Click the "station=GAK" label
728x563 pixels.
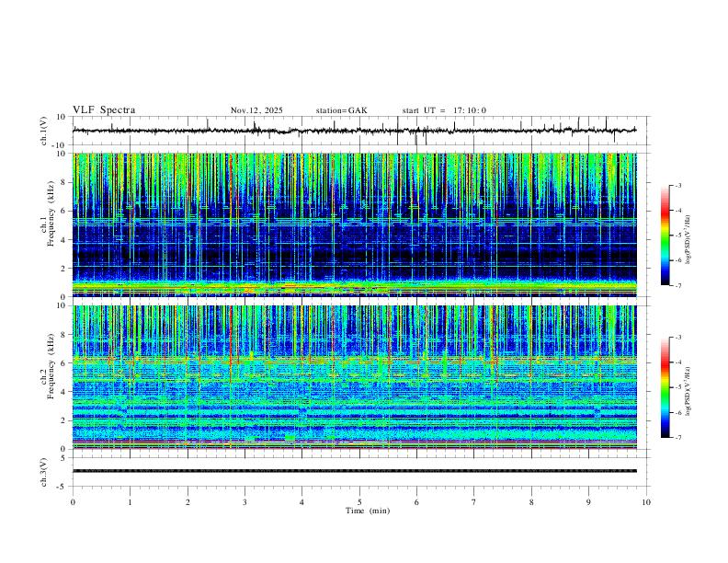coord(342,110)
